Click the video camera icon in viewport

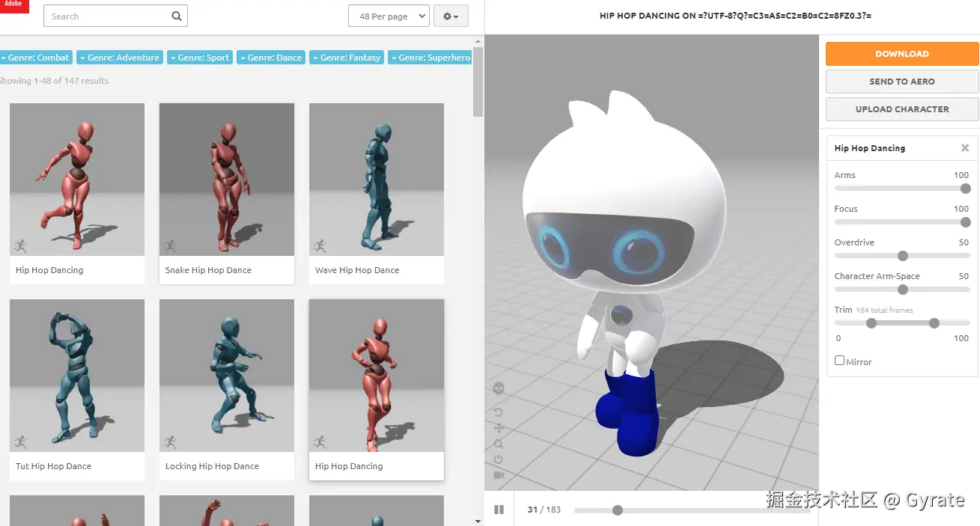click(499, 475)
